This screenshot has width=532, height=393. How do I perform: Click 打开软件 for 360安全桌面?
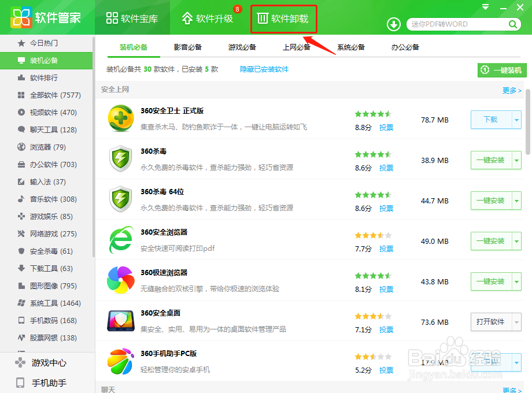point(492,322)
